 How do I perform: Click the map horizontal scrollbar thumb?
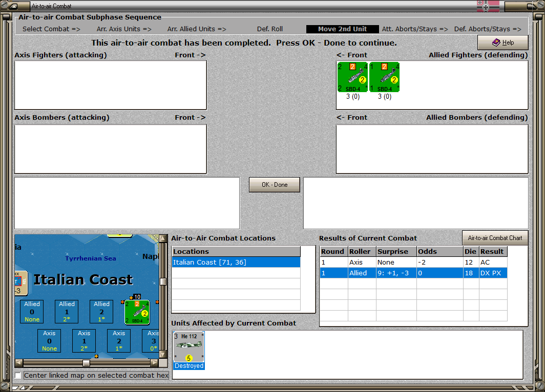pos(86,363)
